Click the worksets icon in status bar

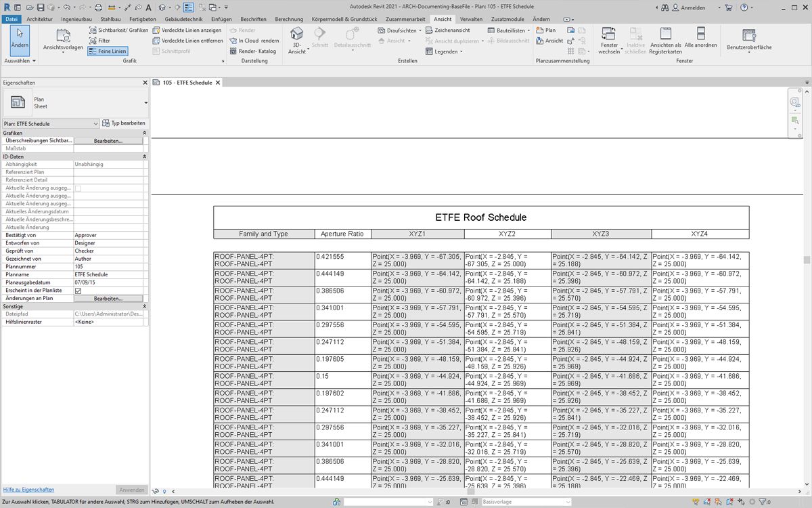click(x=336, y=502)
